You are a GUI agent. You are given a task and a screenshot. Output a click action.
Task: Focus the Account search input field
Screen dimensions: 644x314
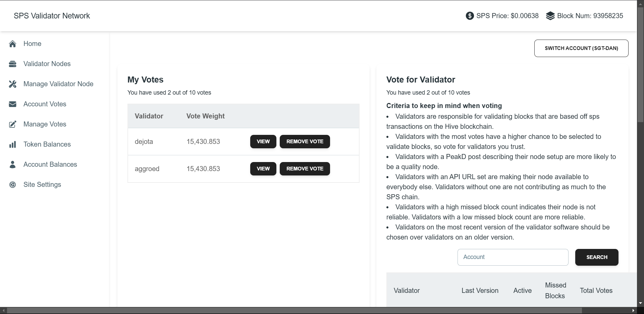coord(513,257)
